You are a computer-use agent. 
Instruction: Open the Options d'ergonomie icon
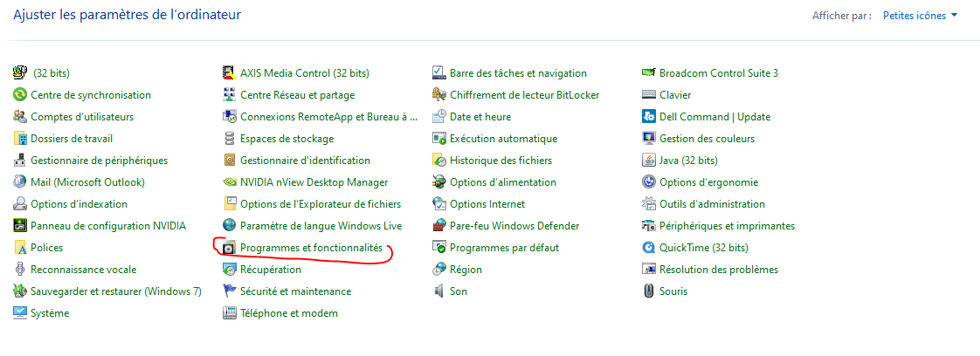click(648, 182)
